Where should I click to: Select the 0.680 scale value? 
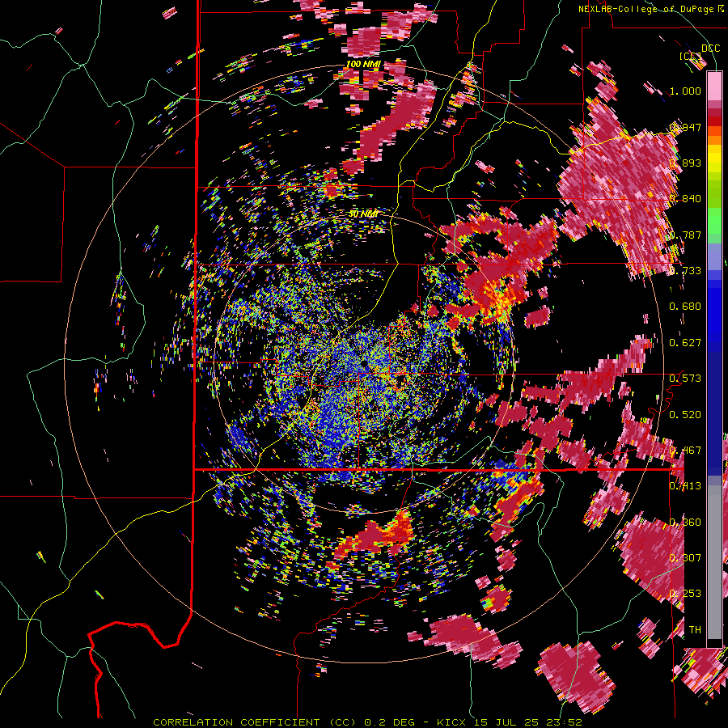coord(685,307)
